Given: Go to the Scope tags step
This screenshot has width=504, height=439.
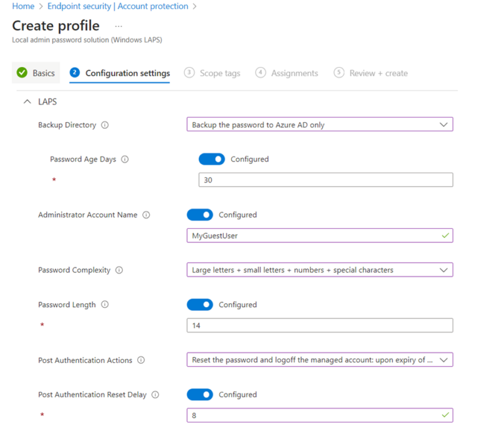Looking at the screenshot, I should pos(212,73).
